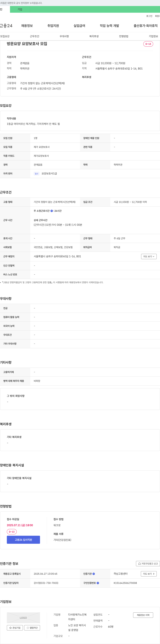
Task: Jump to 복리후생 section tab
Action: pos(94,36)
